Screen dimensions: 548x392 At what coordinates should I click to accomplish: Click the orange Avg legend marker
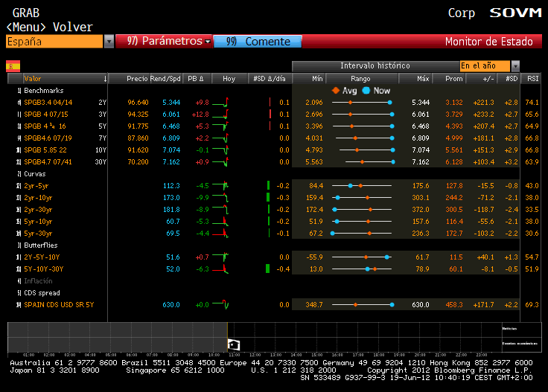336,90
